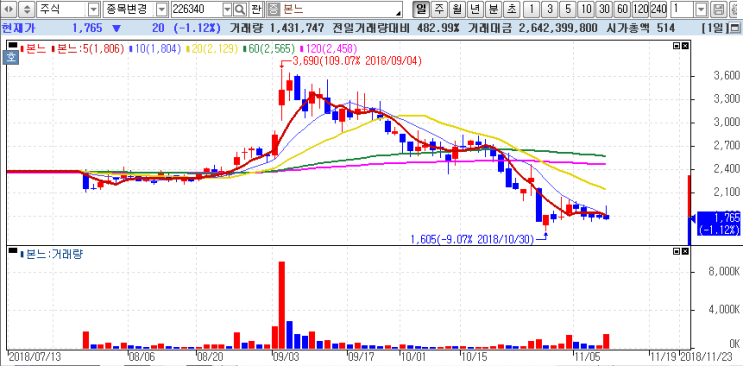
Task: Choose the 120 interval button
Action: click(x=640, y=9)
